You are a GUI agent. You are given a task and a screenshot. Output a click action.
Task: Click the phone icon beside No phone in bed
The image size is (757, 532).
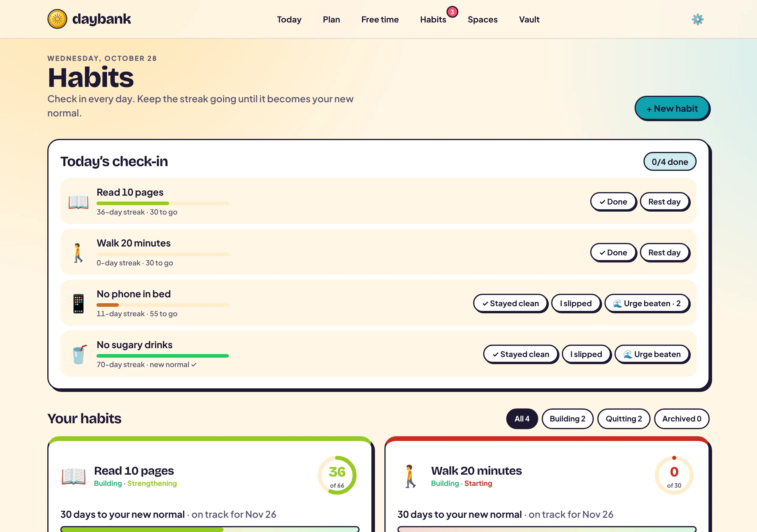click(x=78, y=303)
